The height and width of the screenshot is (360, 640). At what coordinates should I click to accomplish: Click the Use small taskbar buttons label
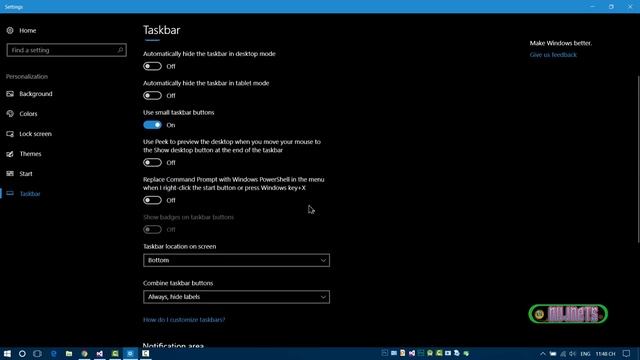tap(178, 112)
